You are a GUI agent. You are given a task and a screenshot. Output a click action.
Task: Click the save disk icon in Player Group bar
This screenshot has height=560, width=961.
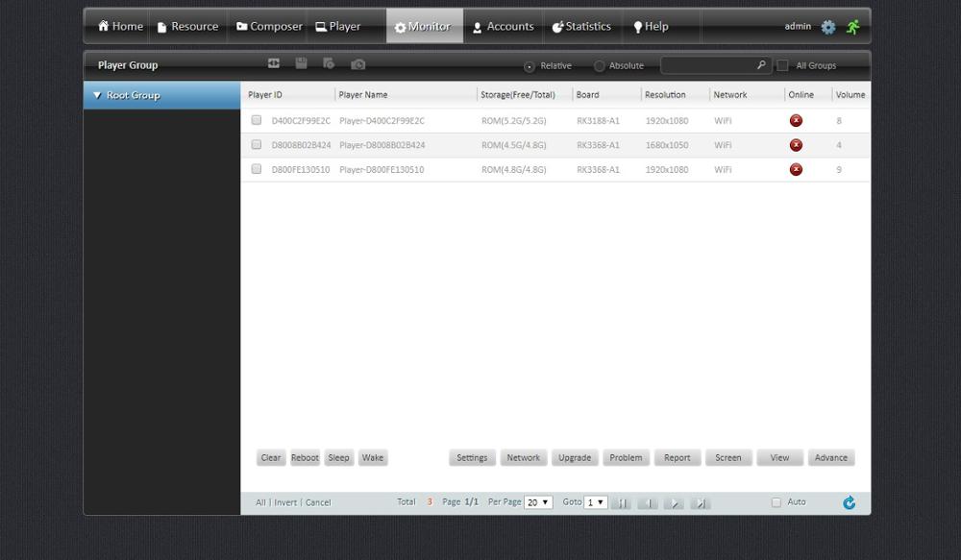coord(301,63)
